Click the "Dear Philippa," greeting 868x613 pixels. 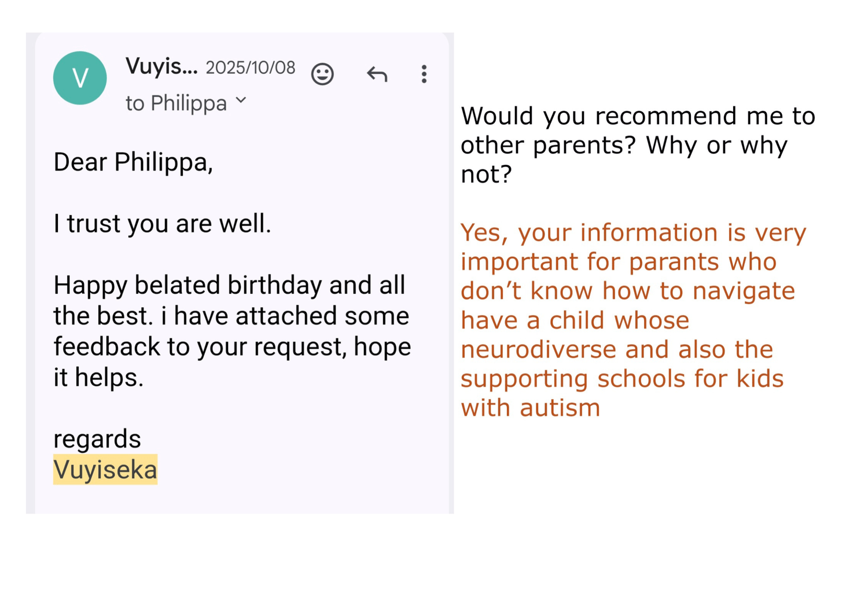tap(133, 163)
